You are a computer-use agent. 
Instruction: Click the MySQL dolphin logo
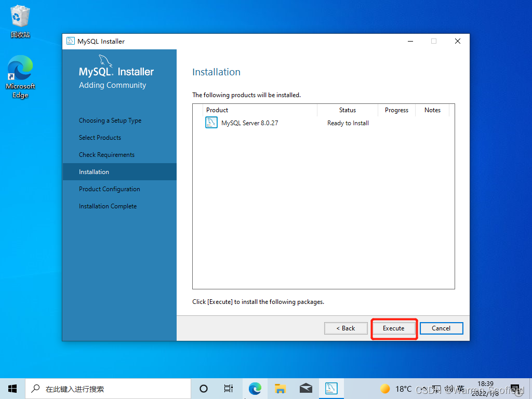point(105,61)
